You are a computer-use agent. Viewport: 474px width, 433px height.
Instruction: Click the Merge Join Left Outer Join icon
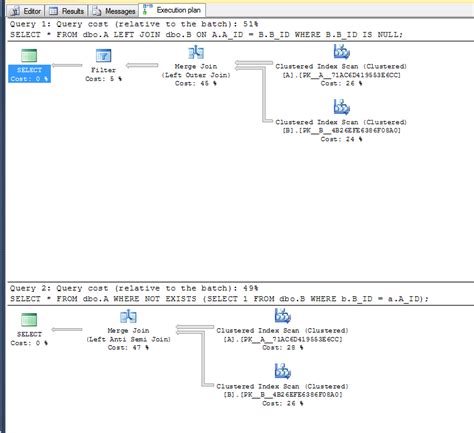[196, 53]
